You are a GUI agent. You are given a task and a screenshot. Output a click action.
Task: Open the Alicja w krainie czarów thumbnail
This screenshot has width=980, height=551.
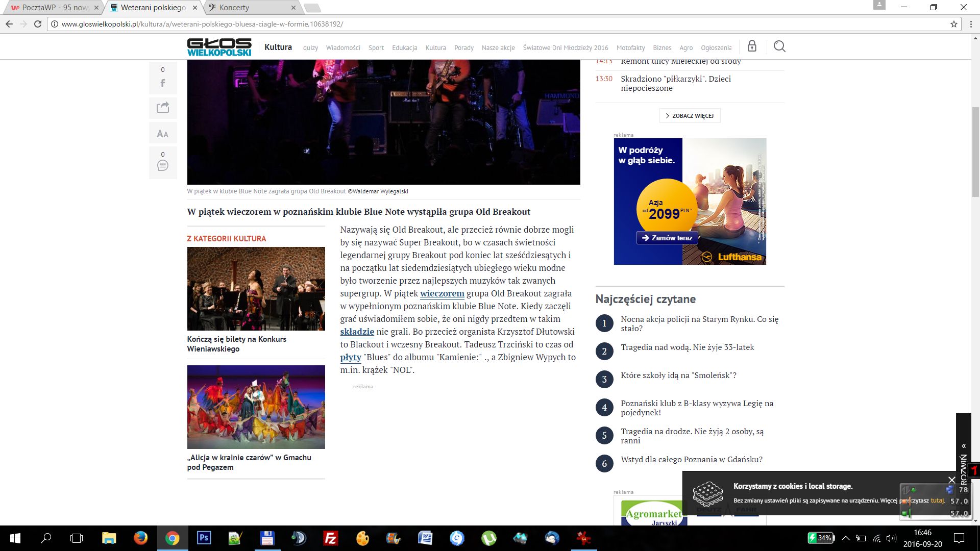pyautogui.click(x=256, y=407)
